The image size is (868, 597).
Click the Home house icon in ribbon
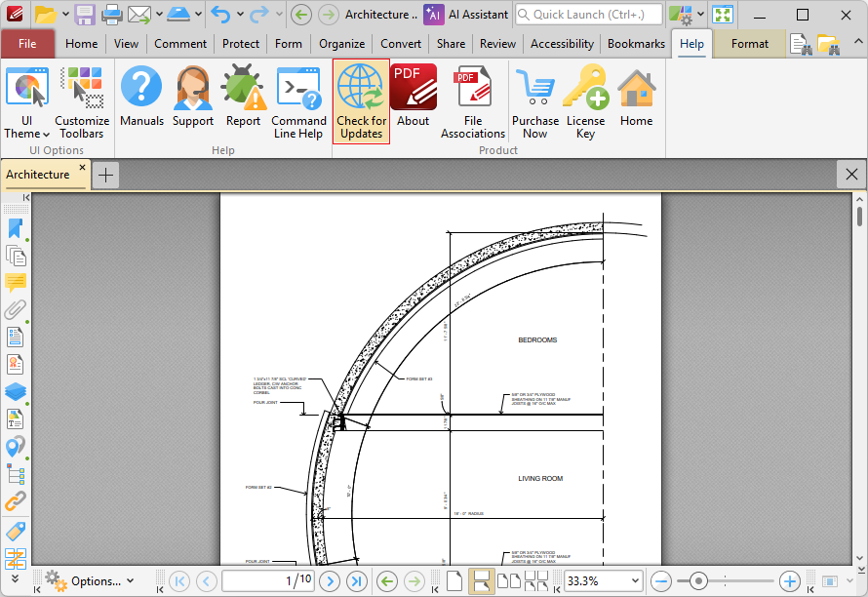pos(636,97)
